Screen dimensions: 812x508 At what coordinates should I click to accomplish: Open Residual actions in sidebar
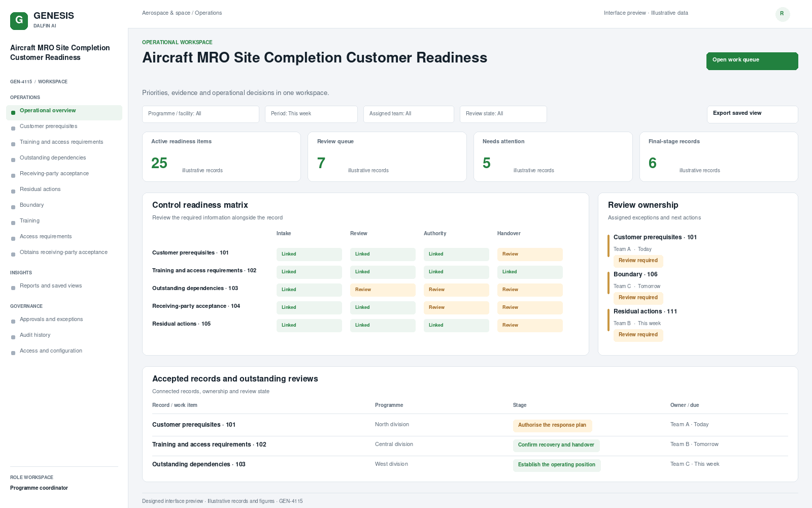64,189
